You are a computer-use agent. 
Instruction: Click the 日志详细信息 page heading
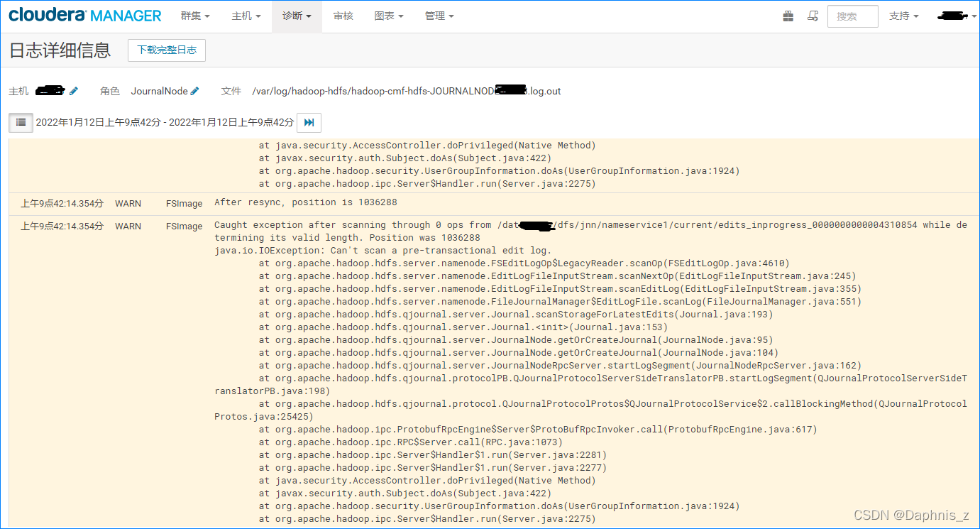(60, 50)
